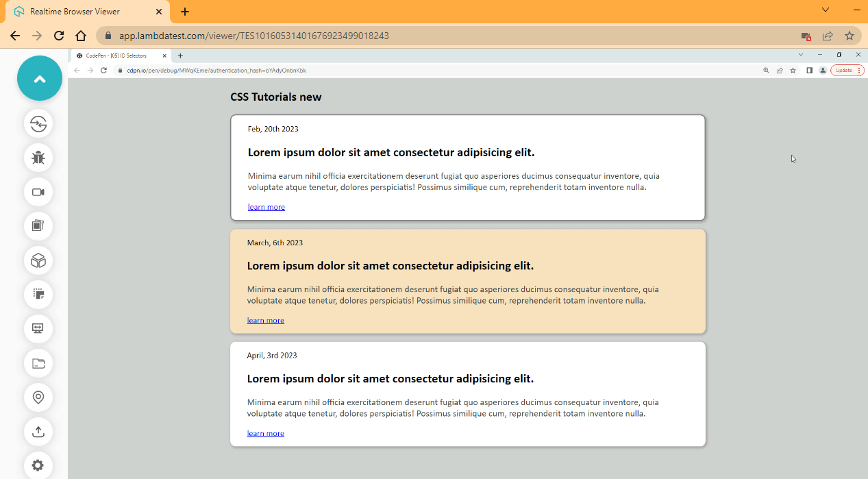The image size is (868, 479).
Task: Open inner browser tab search chevron
Action: tap(801, 55)
